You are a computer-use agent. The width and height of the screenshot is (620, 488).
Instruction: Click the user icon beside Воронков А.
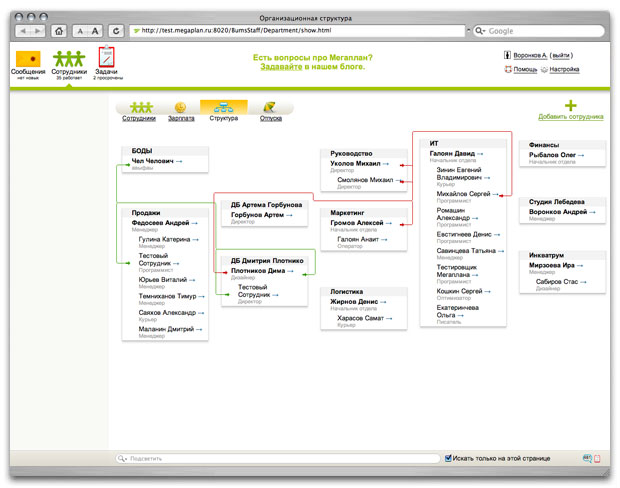coord(507,55)
